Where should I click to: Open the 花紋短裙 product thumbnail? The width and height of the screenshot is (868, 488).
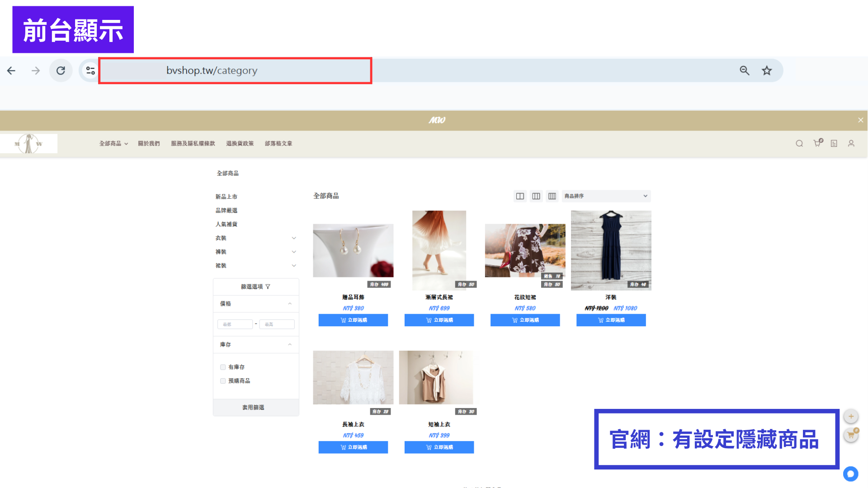click(x=525, y=251)
